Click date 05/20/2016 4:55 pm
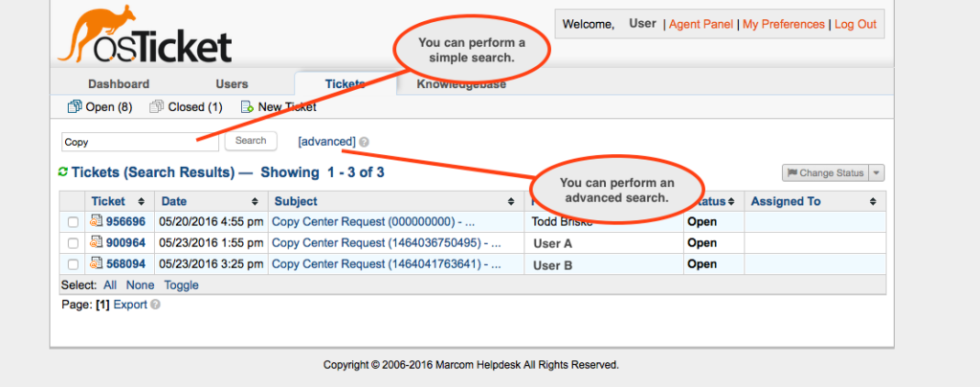This screenshot has height=387, width=980. 211,222
